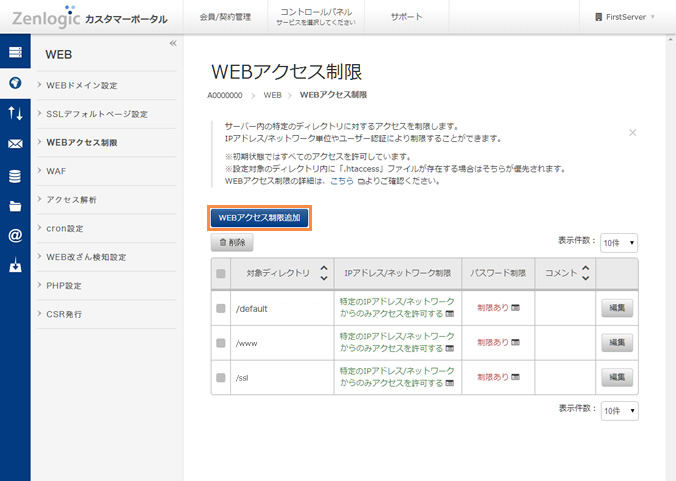Click IPアドレス/ネットワーク制限 column header
The height and width of the screenshot is (481, 676).
pos(397,273)
